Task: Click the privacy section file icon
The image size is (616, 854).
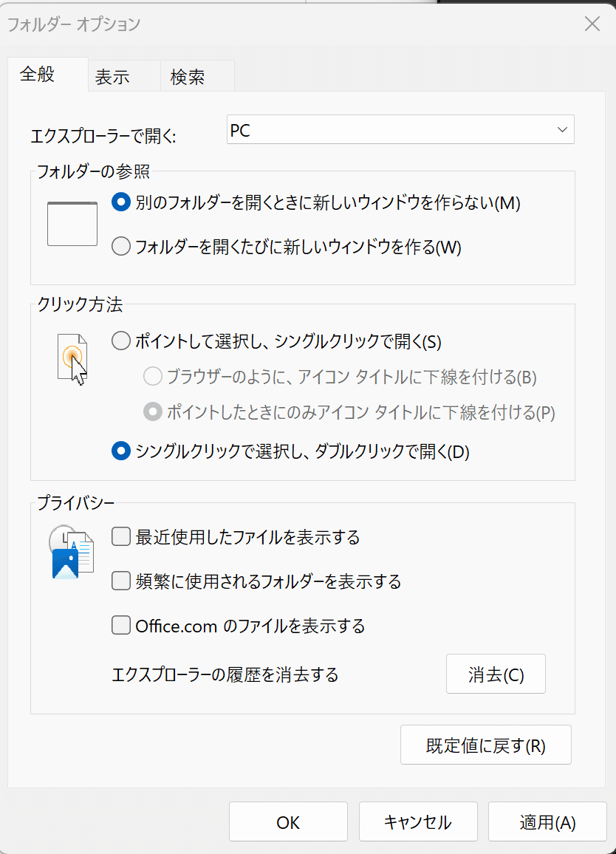Action: [72, 550]
